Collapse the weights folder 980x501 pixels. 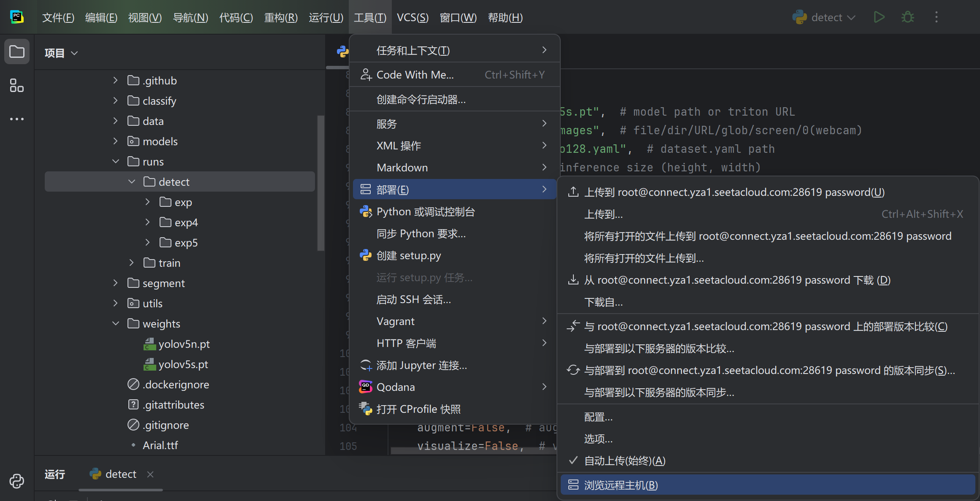click(x=115, y=324)
